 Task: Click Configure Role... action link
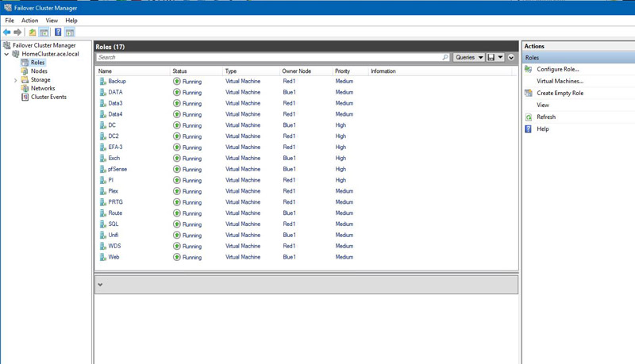558,69
